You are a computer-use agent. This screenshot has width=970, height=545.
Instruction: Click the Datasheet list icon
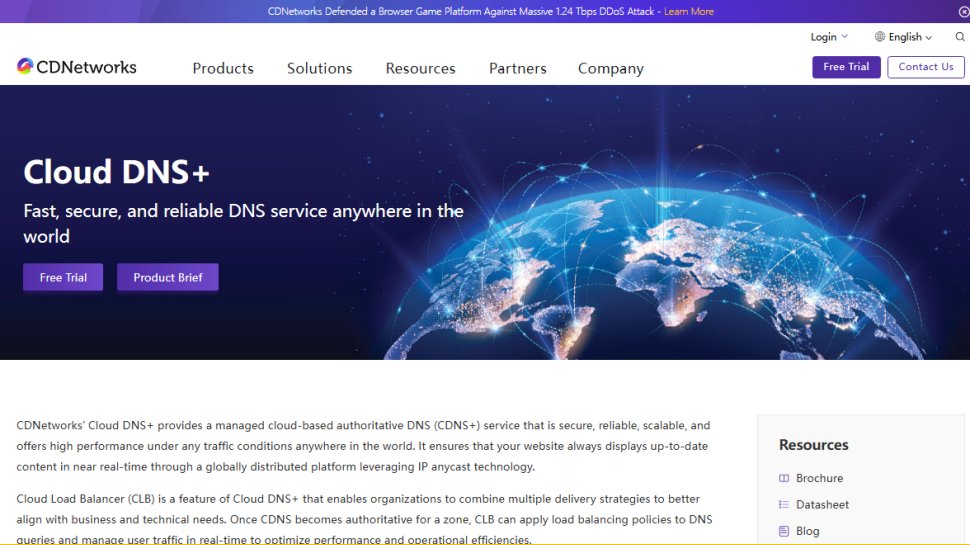tap(784, 505)
